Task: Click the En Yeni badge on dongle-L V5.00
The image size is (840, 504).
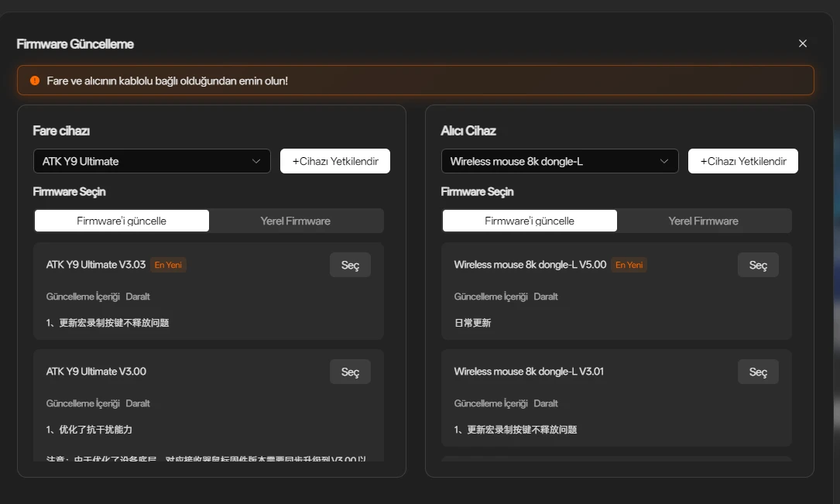Action: (629, 265)
